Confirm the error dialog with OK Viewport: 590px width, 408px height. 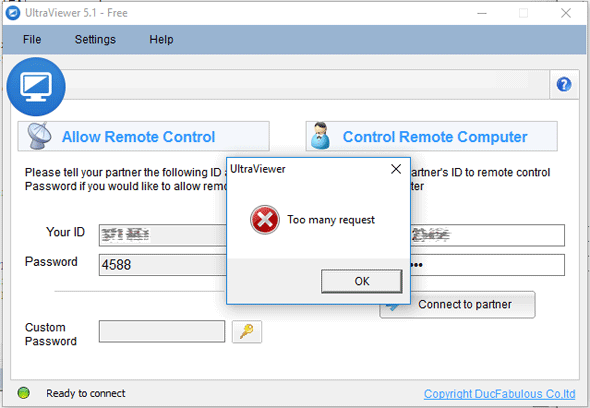pos(362,281)
